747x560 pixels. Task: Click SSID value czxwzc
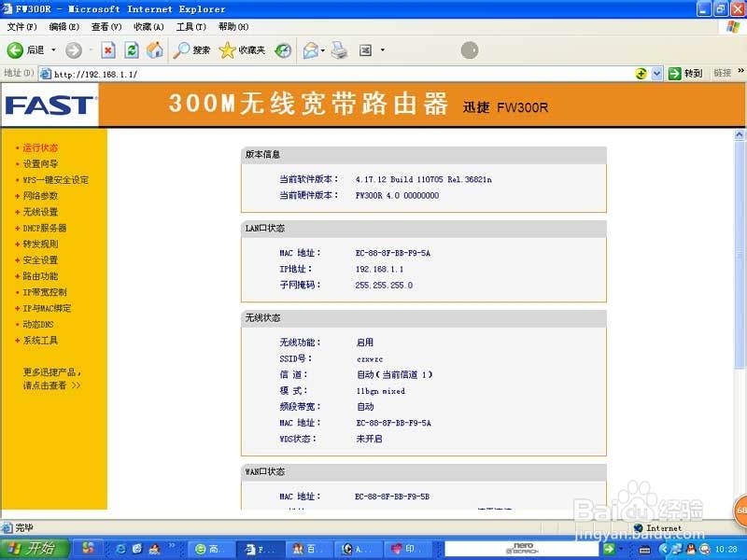coord(370,359)
